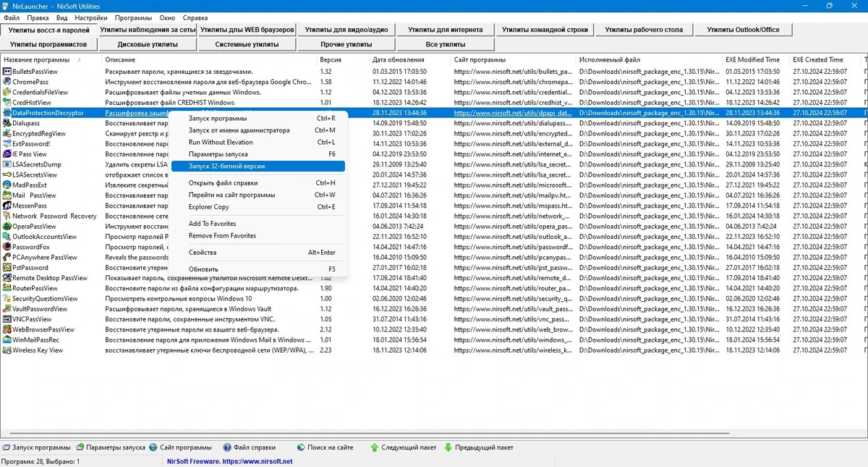
Task: Sort by the Дата обновления column header
Action: pyautogui.click(x=410, y=60)
